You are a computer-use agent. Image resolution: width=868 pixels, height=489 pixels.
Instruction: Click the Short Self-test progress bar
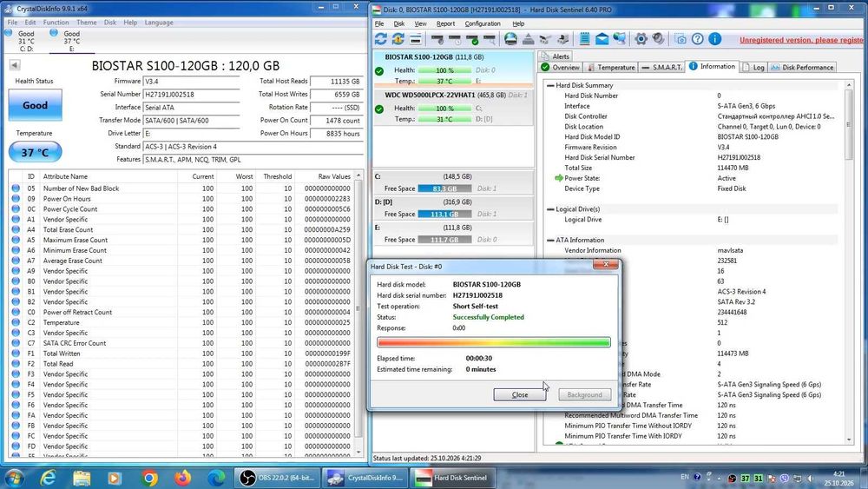pyautogui.click(x=493, y=342)
